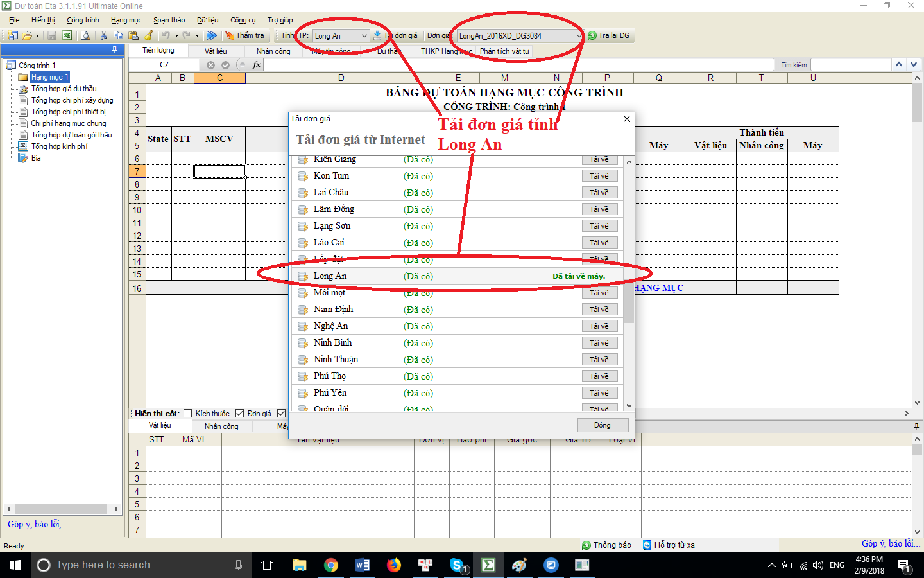Screen dimensions: 924x578
Task: Click Tải về button for Nam Định
Action: coord(599,310)
